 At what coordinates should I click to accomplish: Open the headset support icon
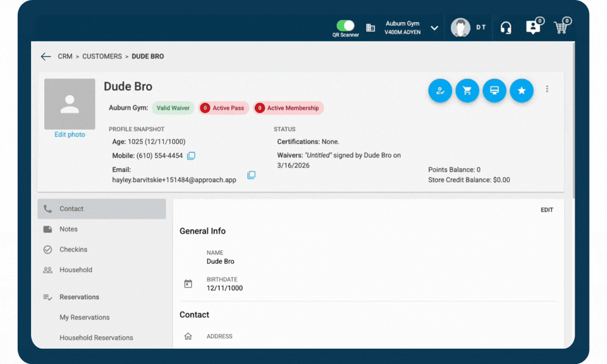(x=506, y=28)
